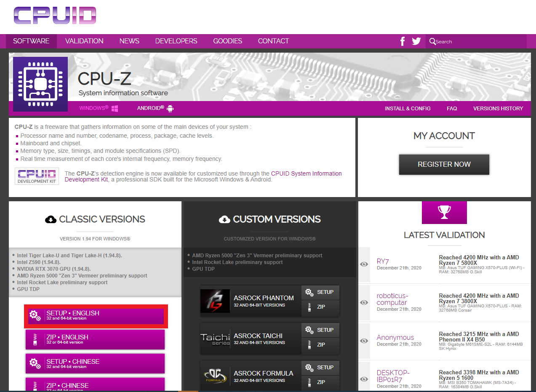The image size is (536, 392).
Task: Open CPUID System Information Development Kit link
Action: coord(203,176)
